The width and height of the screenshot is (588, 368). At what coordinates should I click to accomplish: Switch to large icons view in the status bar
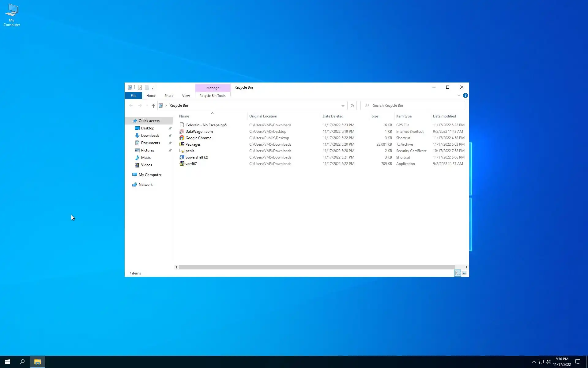coord(464,273)
